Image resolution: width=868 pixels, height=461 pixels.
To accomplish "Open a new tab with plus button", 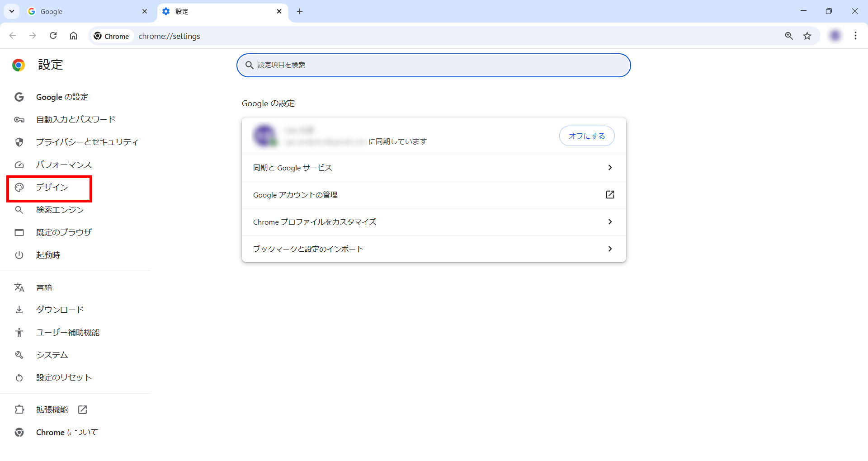I will point(300,11).
